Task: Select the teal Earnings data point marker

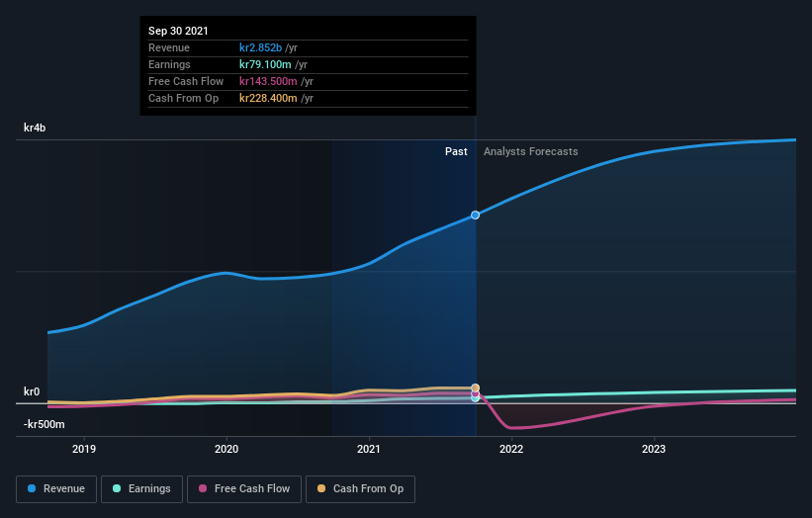Action: click(475, 398)
